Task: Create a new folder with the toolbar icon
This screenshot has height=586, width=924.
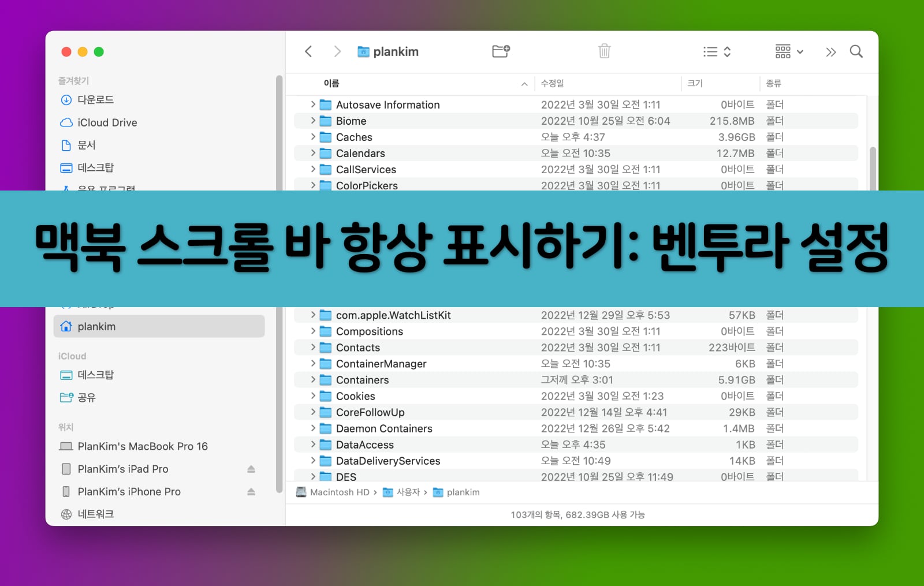Action: [501, 51]
